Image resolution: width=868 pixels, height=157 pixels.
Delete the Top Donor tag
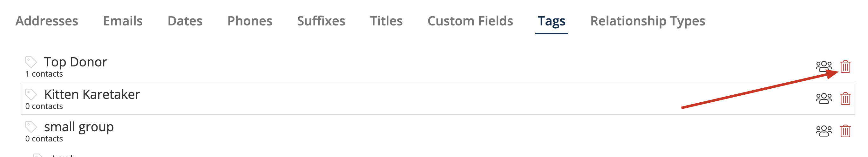point(845,66)
